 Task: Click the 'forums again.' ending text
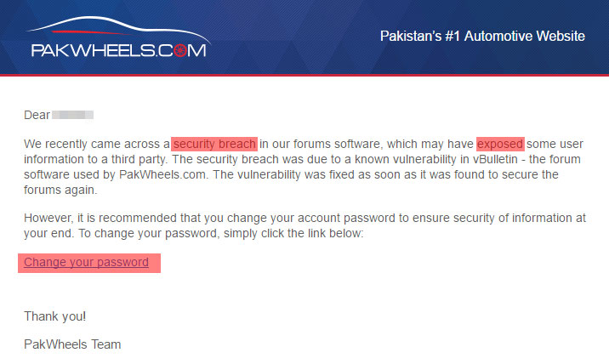pos(60,190)
